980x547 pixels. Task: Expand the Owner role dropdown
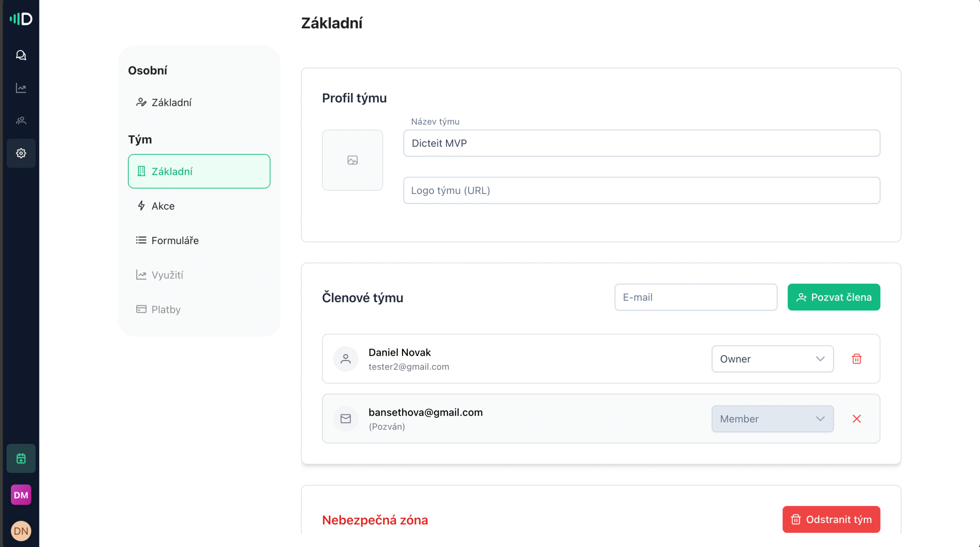[x=772, y=359]
